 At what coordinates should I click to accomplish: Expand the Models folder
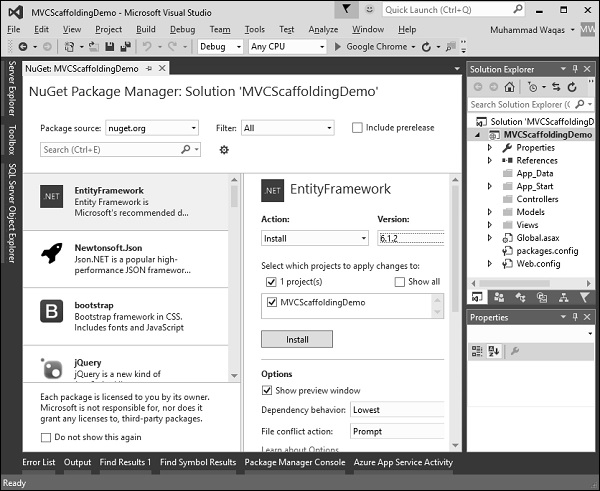tap(490, 212)
